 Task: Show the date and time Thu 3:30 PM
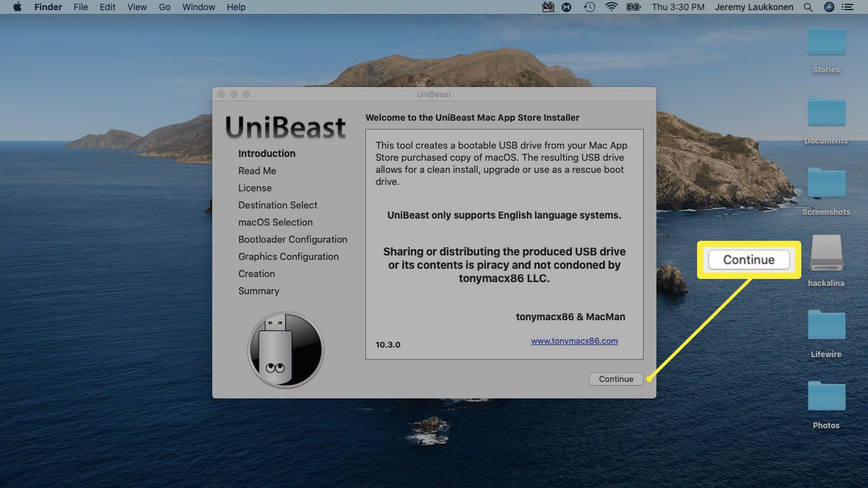pos(678,7)
